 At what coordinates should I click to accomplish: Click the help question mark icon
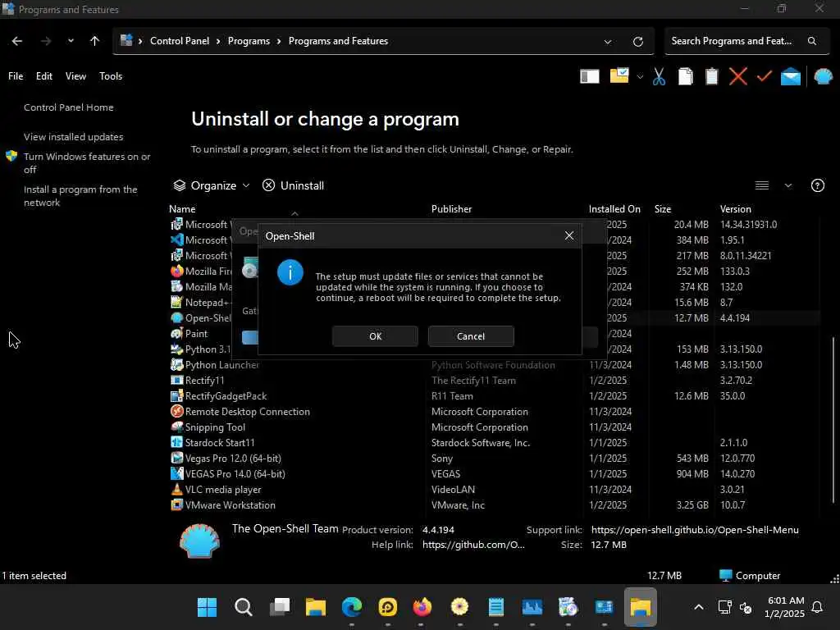818,185
